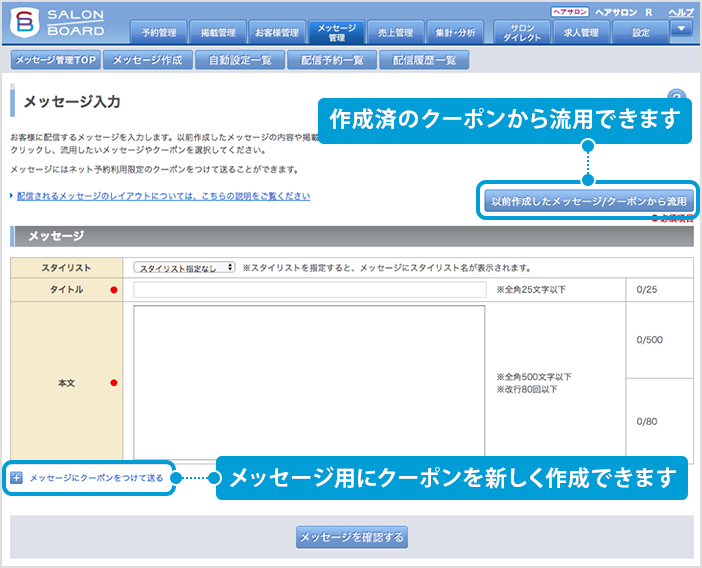Expand the plus icon for coupon attachment

point(16,478)
